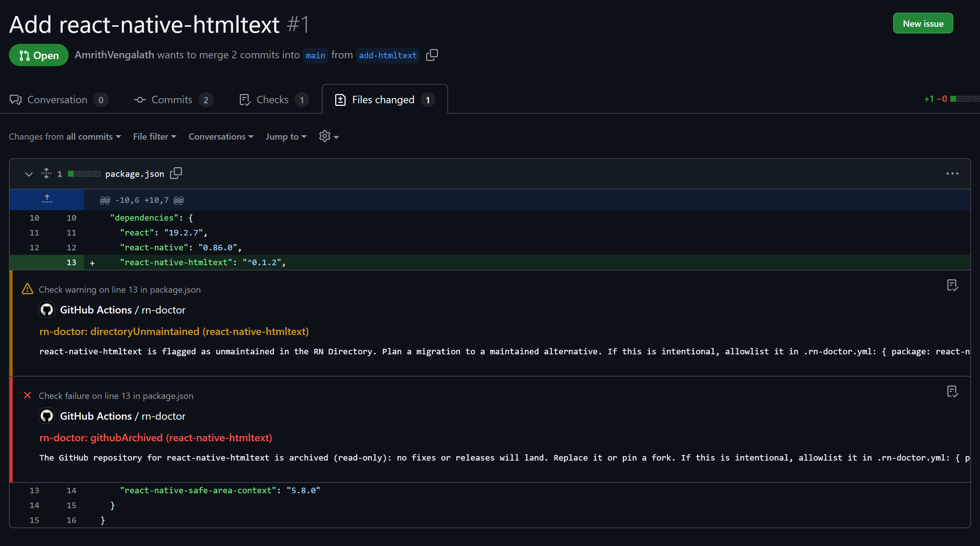Click the diffstat bar next to package.json
The width and height of the screenshot is (980, 546).
pyautogui.click(x=84, y=174)
